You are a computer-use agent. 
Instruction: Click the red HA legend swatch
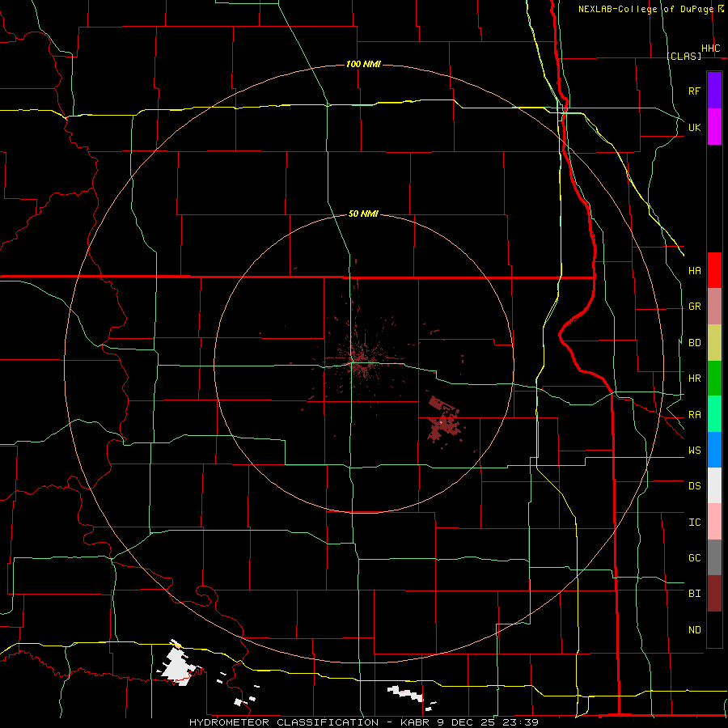(x=714, y=270)
